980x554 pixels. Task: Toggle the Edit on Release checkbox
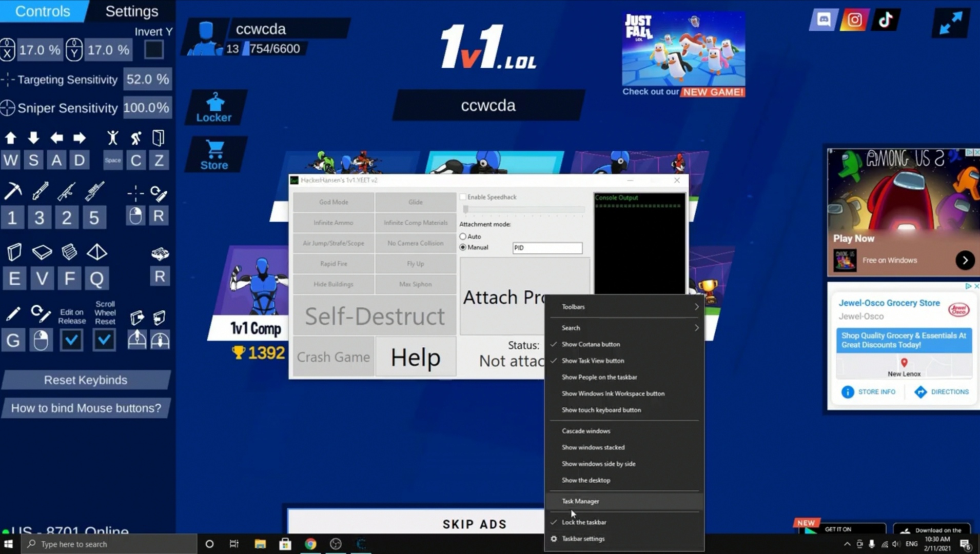[x=71, y=340]
